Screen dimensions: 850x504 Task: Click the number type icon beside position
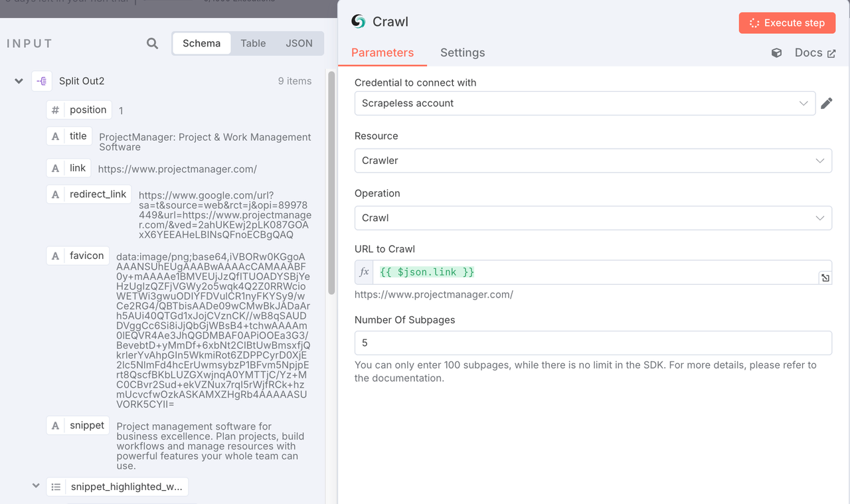coord(56,110)
